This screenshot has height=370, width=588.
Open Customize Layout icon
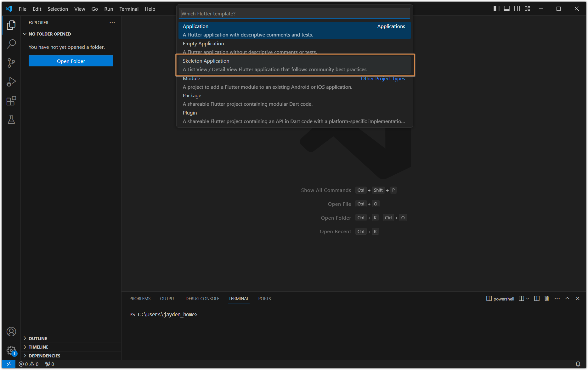528,9
